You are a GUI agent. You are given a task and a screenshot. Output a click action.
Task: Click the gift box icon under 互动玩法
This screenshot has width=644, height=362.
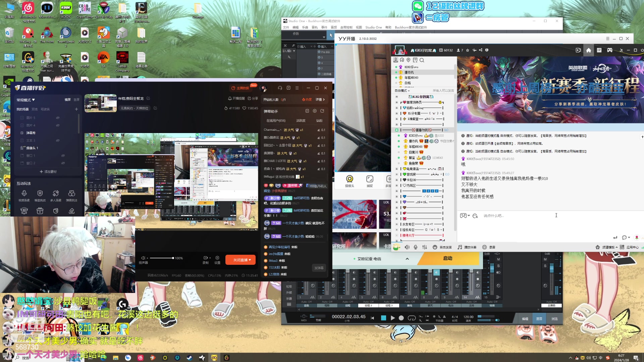click(40, 210)
